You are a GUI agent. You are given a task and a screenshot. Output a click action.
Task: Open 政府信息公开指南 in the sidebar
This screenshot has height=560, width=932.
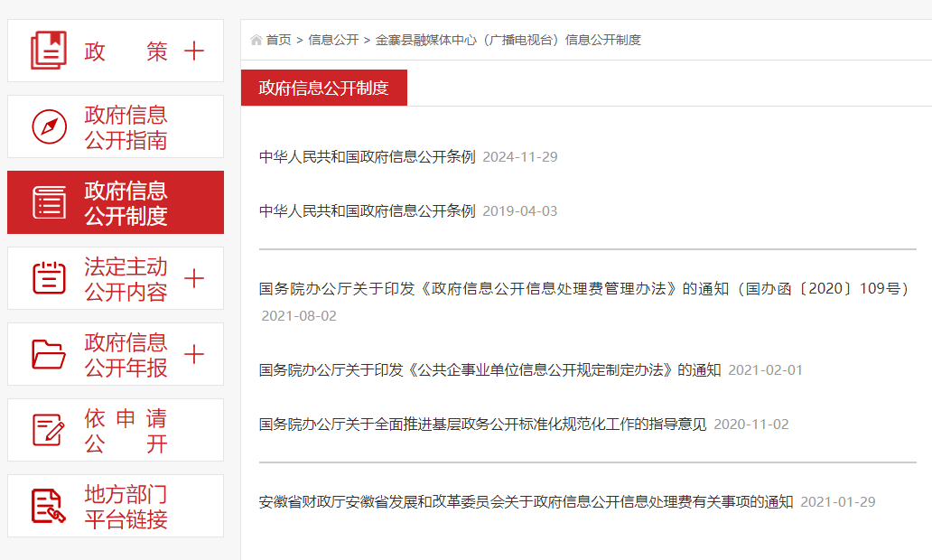pos(116,126)
